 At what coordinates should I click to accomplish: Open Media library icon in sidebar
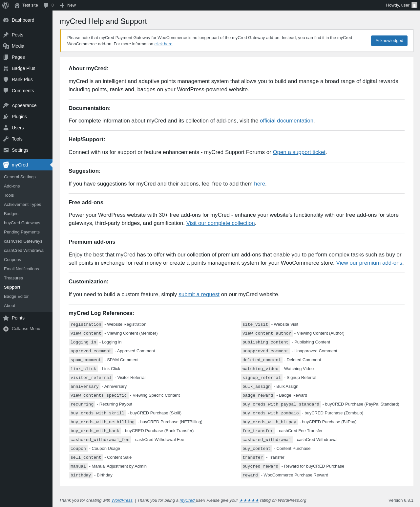click(6, 46)
